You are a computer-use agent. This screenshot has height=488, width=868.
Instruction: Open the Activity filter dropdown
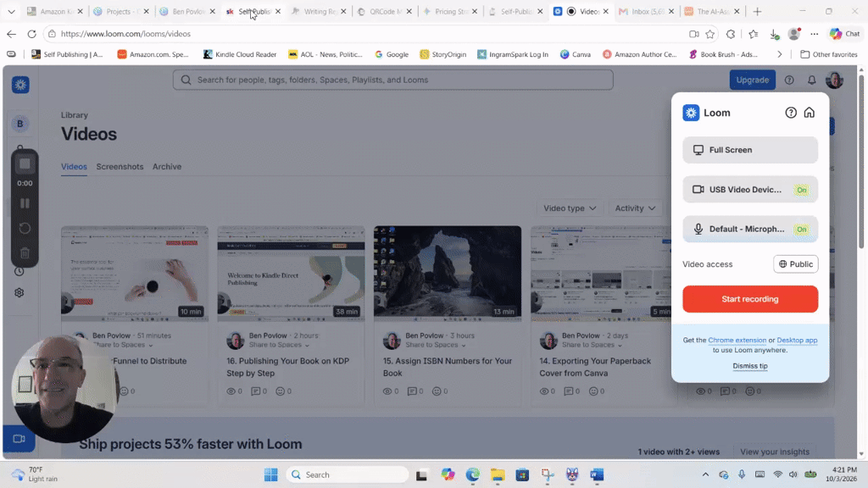(636, 208)
